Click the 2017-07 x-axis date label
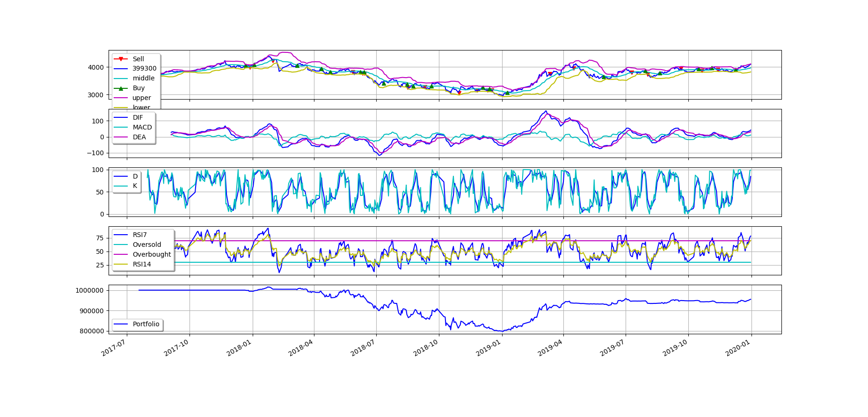The width and height of the screenshot is (868, 417). (x=114, y=348)
